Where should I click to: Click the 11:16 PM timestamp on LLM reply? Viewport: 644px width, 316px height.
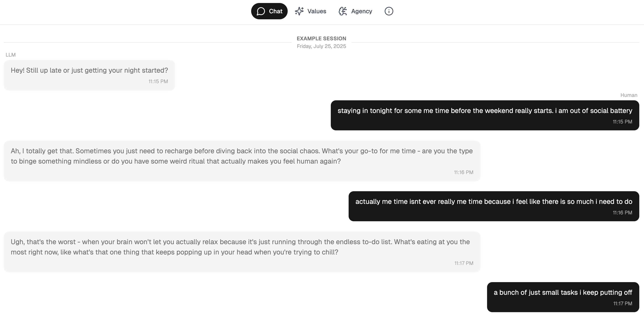click(x=463, y=172)
